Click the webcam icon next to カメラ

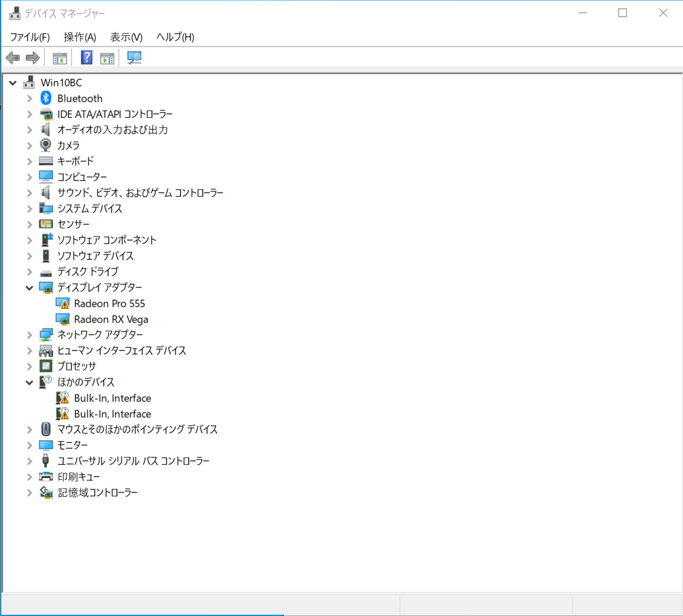pyautogui.click(x=46, y=145)
